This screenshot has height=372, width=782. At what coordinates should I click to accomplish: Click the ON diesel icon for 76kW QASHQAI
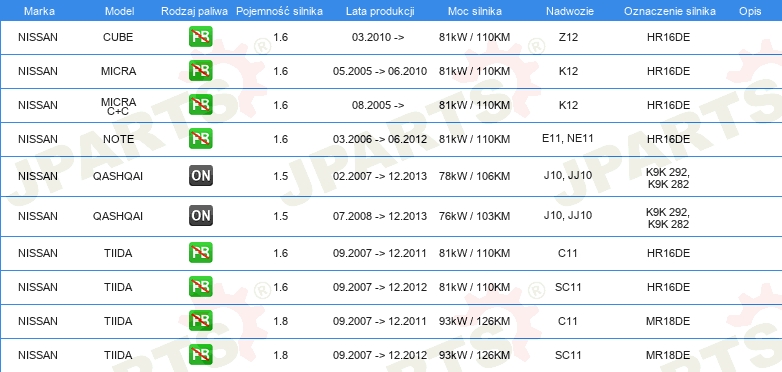(x=200, y=215)
